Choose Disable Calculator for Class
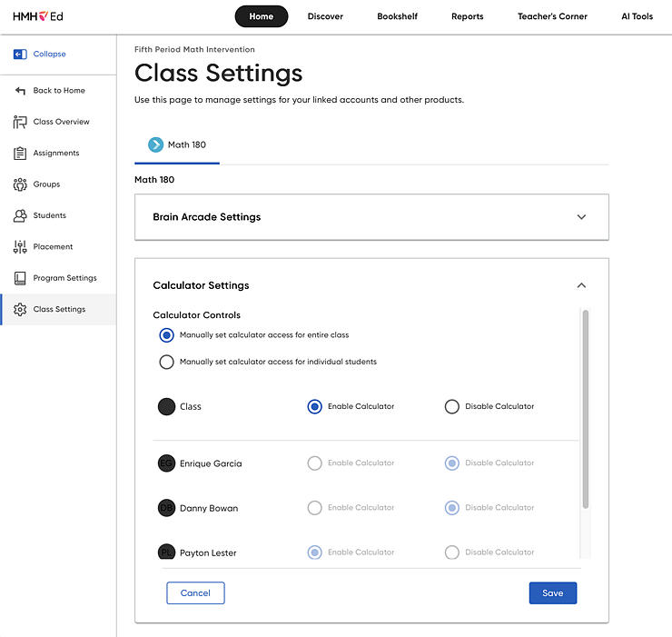This screenshot has height=637, width=672. coord(451,406)
